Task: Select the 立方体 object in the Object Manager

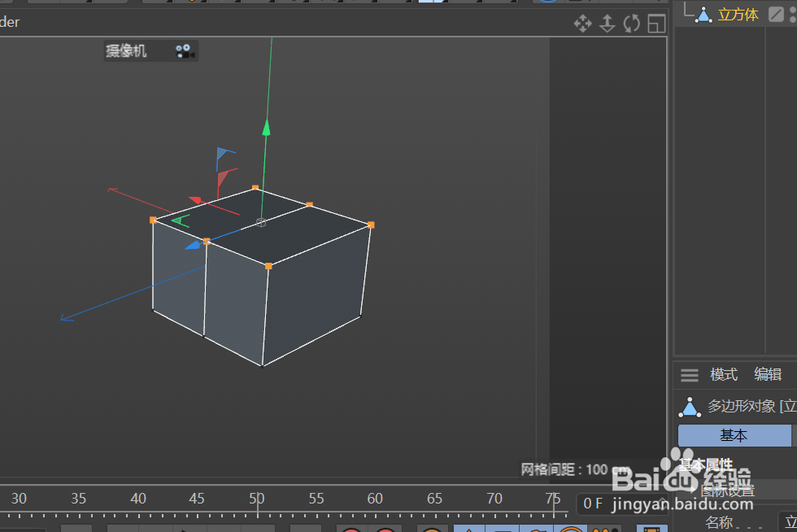Action: tap(738, 13)
